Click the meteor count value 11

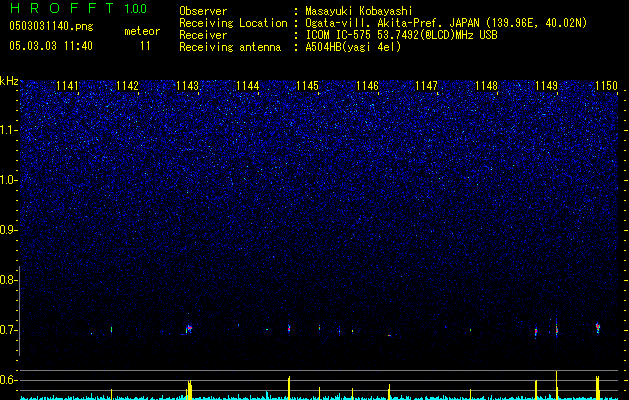coord(145,46)
